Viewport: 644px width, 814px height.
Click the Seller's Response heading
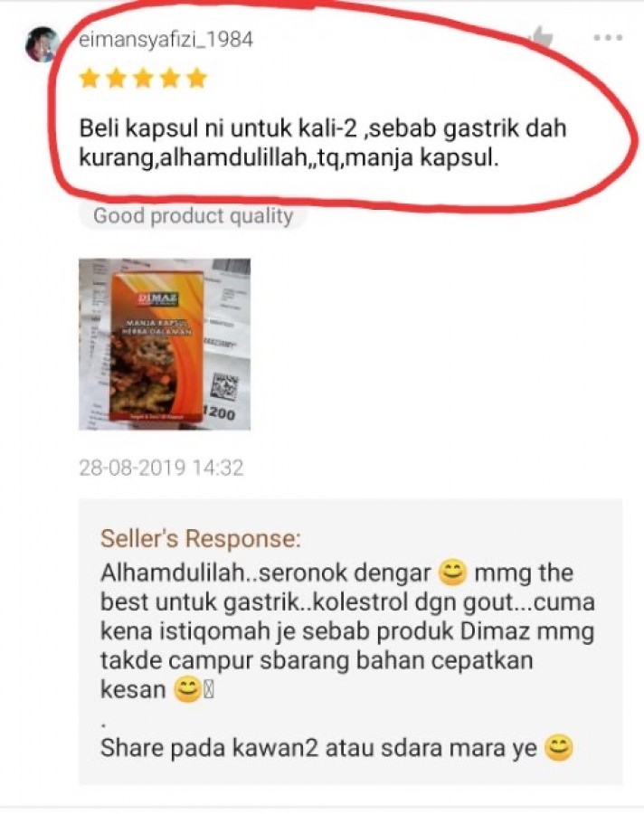click(201, 539)
